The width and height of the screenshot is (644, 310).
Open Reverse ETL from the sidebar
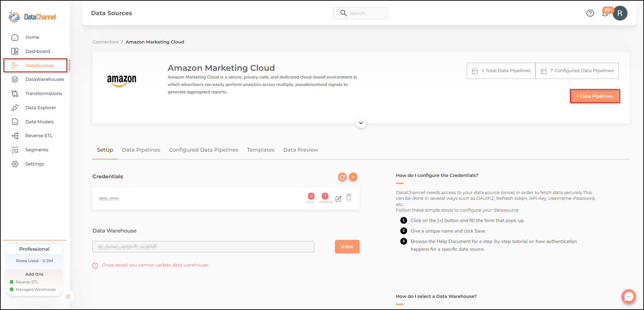pyautogui.click(x=39, y=136)
